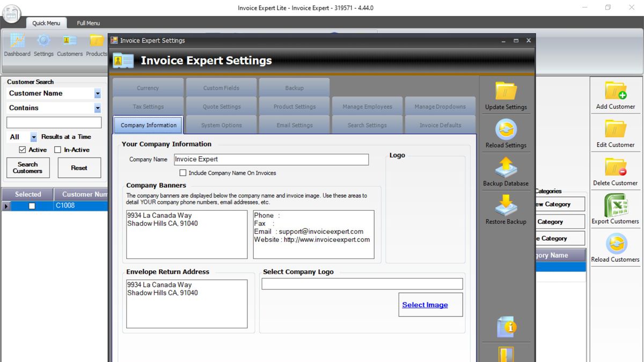This screenshot has height=362, width=644.
Task: Click the Envelope Return Address box
Action: pyautogui.click(x=187, y=304)
